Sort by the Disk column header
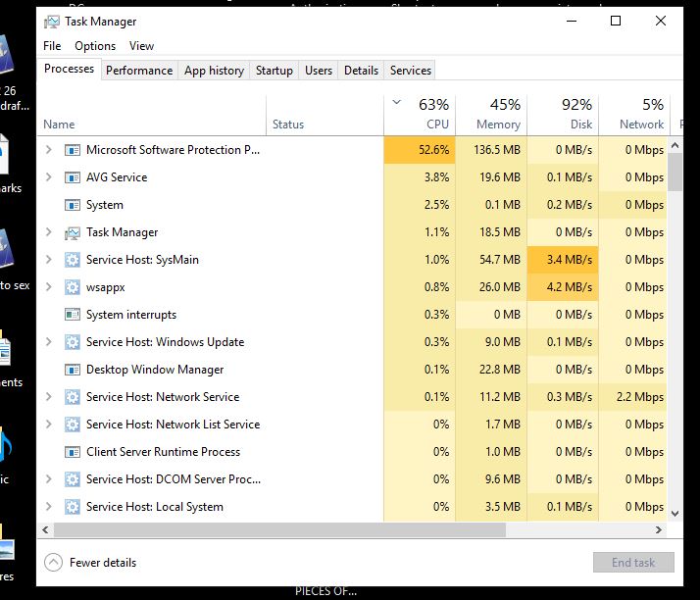This screenshot has width=700, height=600. coord(563,115)
